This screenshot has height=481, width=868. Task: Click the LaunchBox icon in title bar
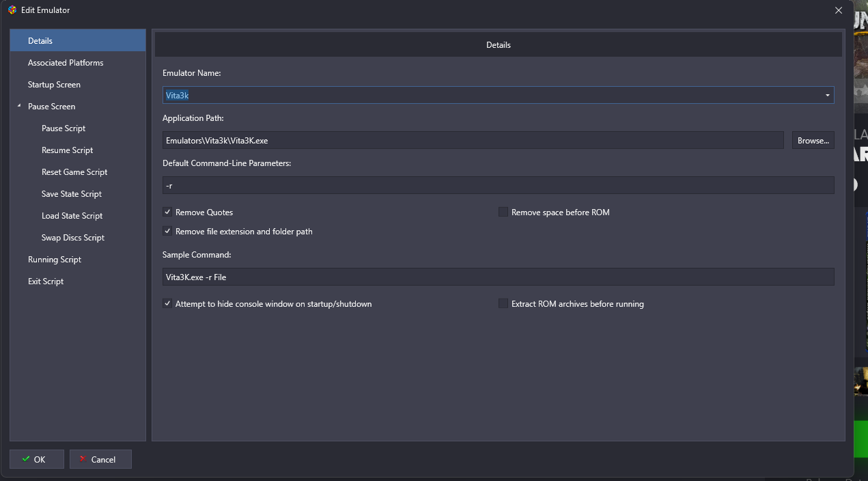click(12, 10)
